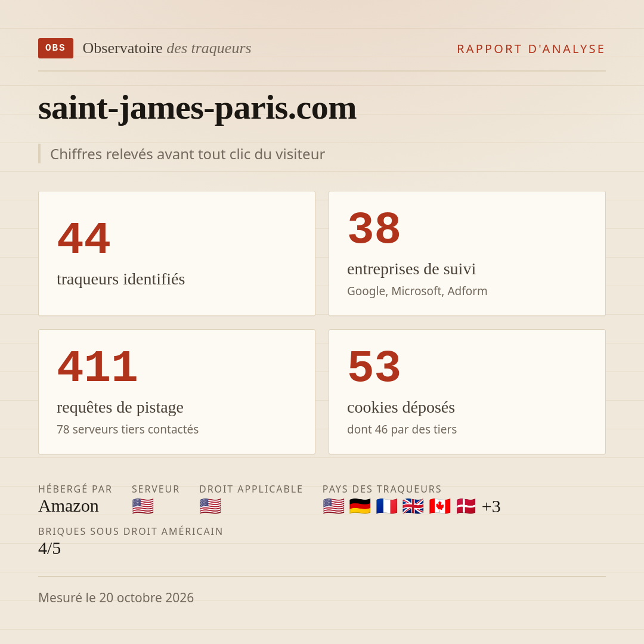Image resolution: width=644 pixels, height=644 pixels.
Task: Click the RAPPORT D'ANALYSE label
Action: point(531,49)
